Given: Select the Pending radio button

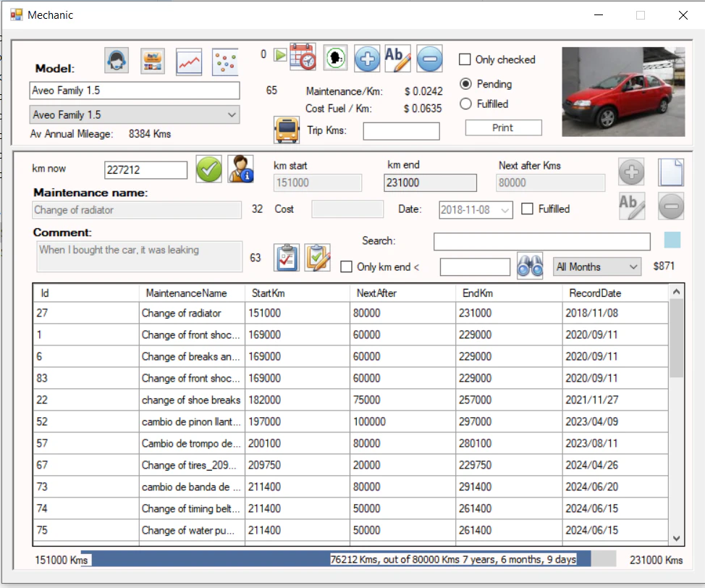Looking at the screenshot, I should 466,84.
